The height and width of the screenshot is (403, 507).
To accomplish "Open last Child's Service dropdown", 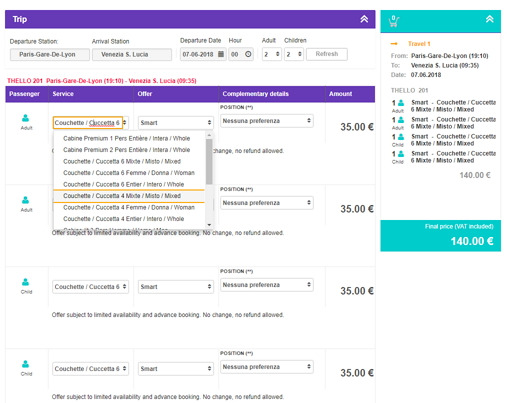I will [x=90, y=369].
